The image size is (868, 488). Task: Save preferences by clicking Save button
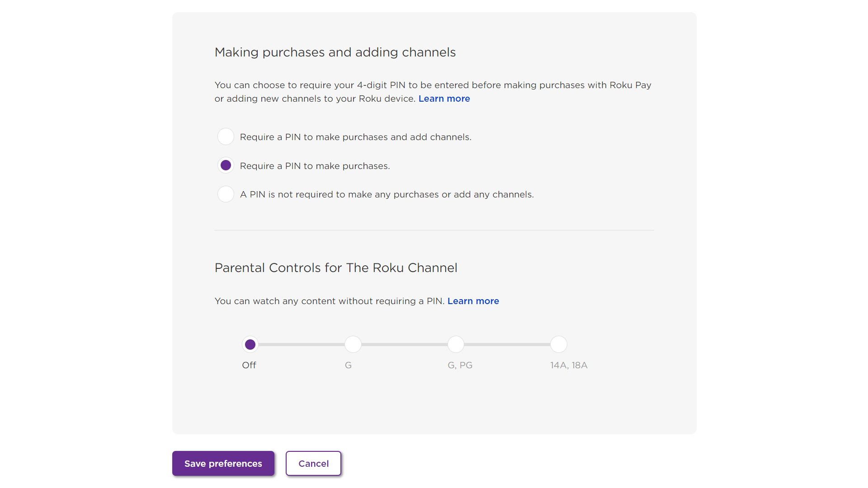click(x=224, y=464)
